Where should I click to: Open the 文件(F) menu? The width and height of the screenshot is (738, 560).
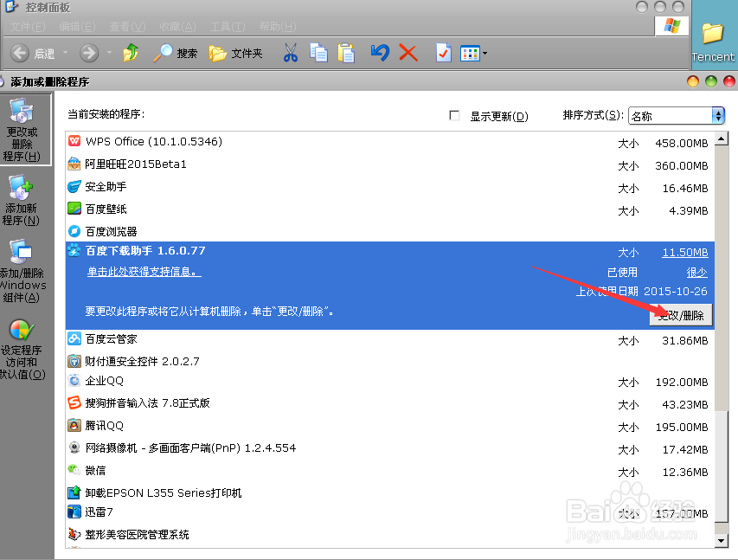[x=28, y=27]
